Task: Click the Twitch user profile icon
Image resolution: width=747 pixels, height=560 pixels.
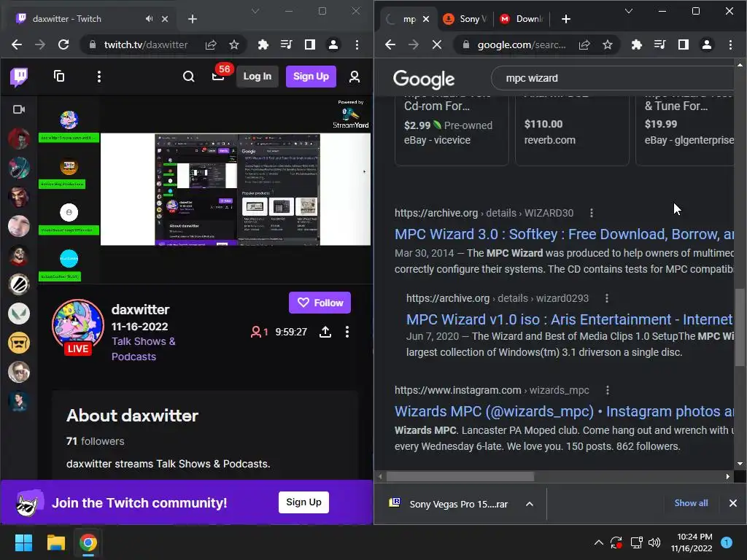Action: (355, 77)
